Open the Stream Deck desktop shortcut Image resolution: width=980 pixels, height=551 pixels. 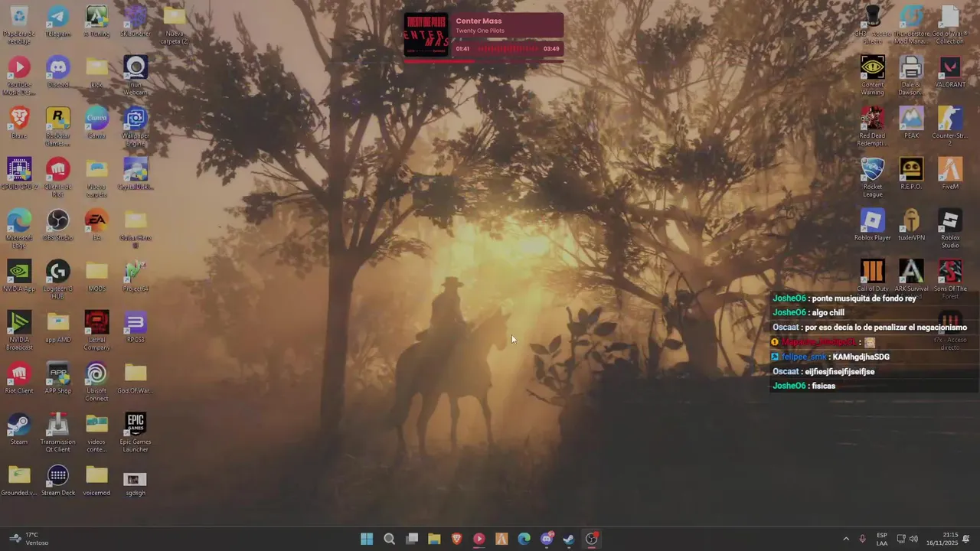click(x=57, y=481)
